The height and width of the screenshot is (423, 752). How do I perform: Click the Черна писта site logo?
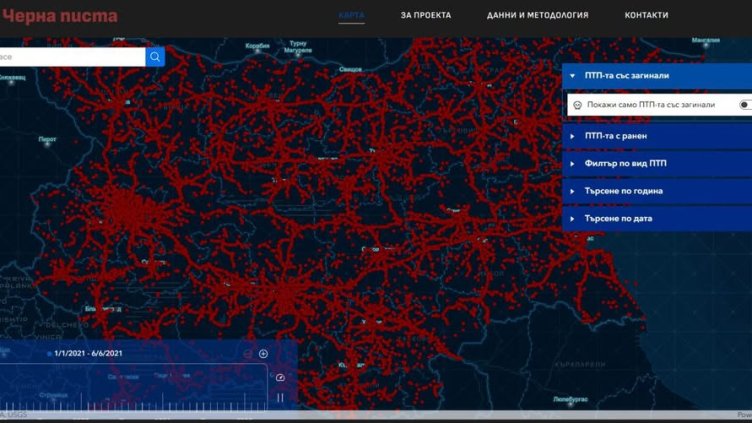point(60,16)
